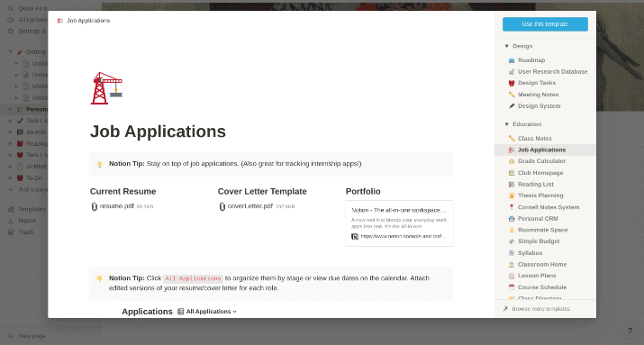Image resolution: width=644 pixels, height=345 pixels.
Task: Pick Cornell Notes System template icon
Action: coord(512,207)
